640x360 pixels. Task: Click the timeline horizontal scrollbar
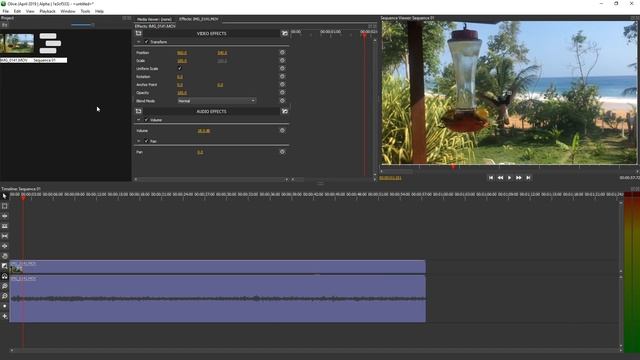(x=316, y=350)
